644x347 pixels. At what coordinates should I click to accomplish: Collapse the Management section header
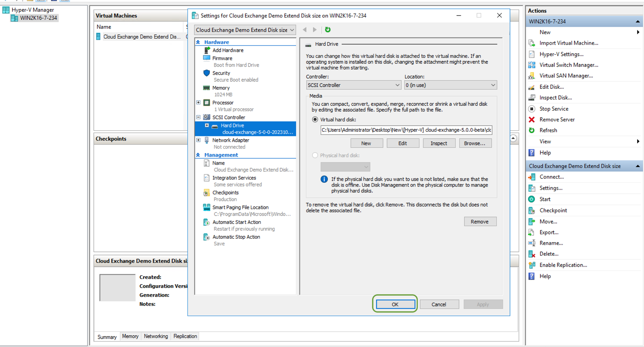click(198, 155)
